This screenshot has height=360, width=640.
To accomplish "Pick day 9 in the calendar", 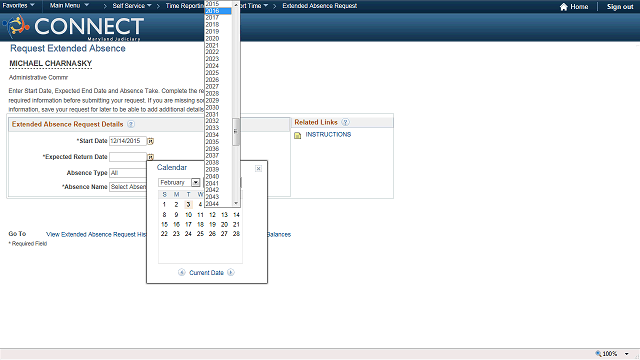I will tap(176, 215).
